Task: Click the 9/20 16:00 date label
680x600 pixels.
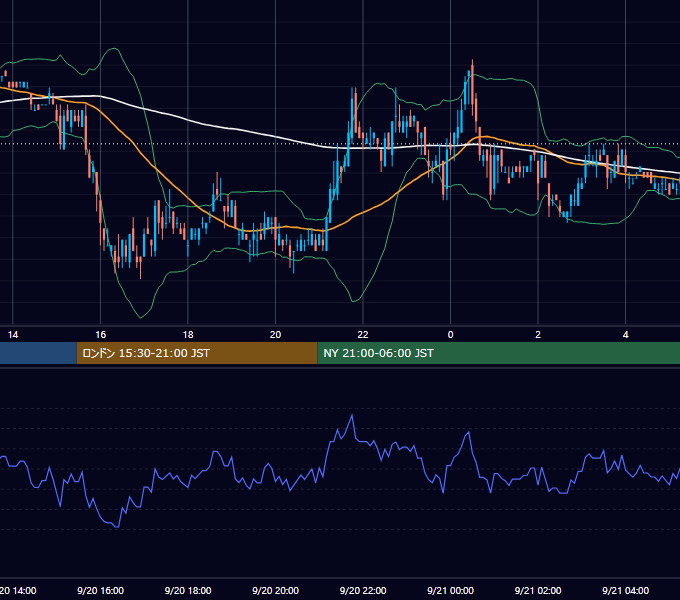Action: tap(101, 590)
